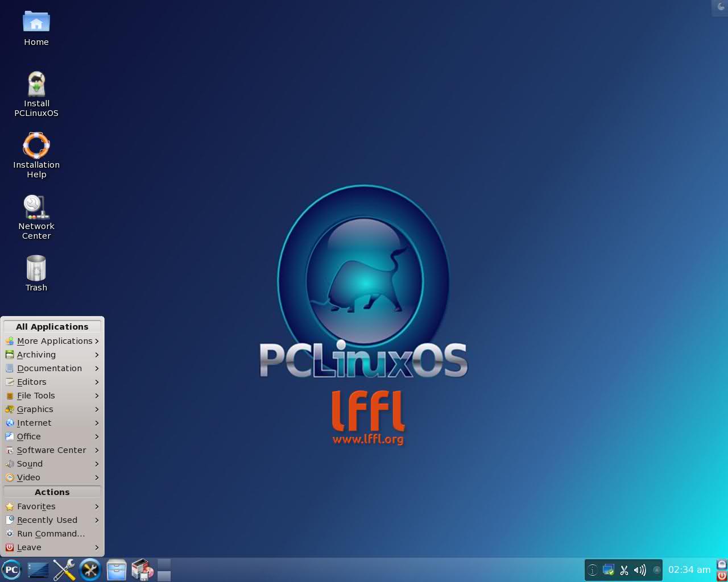Open the Installation Help lifebuoy icon
The height and width of the screenshot is (582, 728).
click(x=36, y=146)
